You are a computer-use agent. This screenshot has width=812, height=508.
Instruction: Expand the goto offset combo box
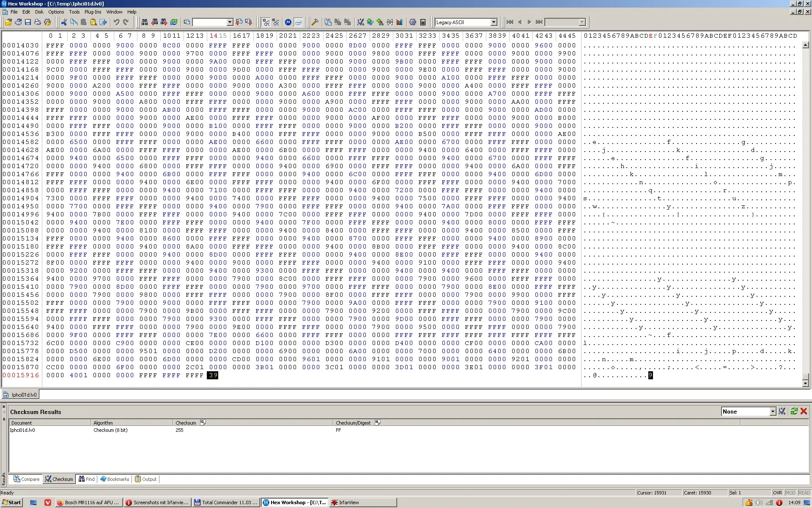click(x=230, y=22)
